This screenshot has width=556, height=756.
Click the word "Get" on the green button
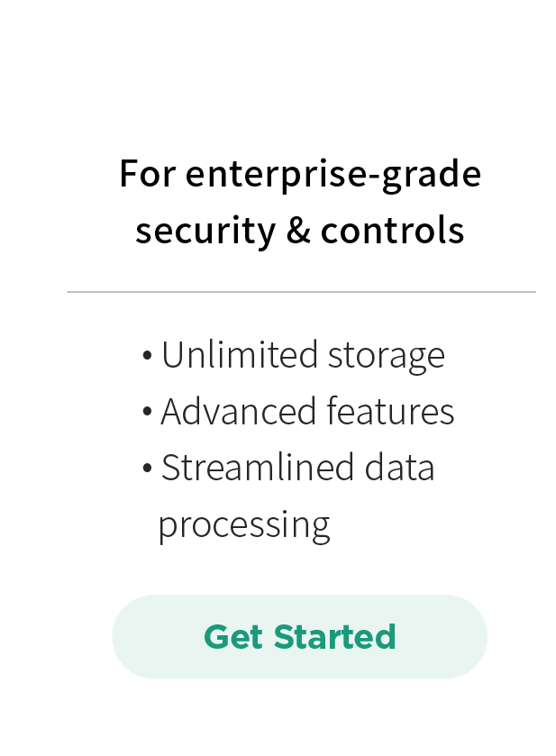pos(233,636)
